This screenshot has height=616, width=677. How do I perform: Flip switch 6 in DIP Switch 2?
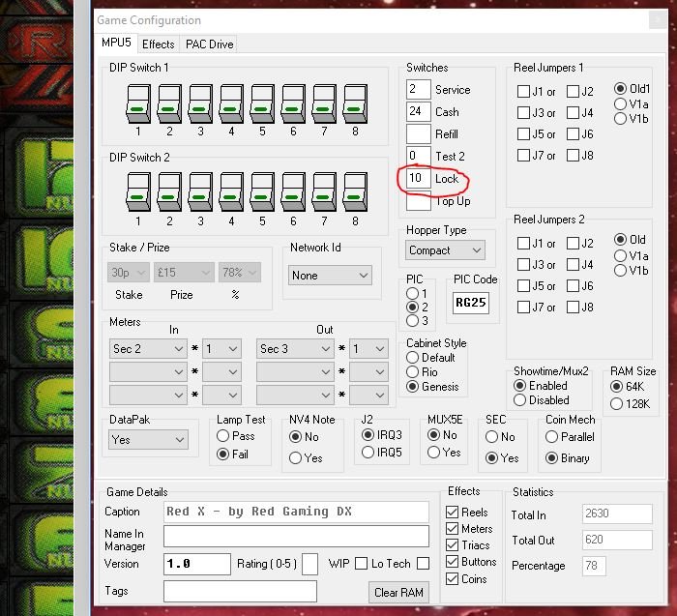293,193
